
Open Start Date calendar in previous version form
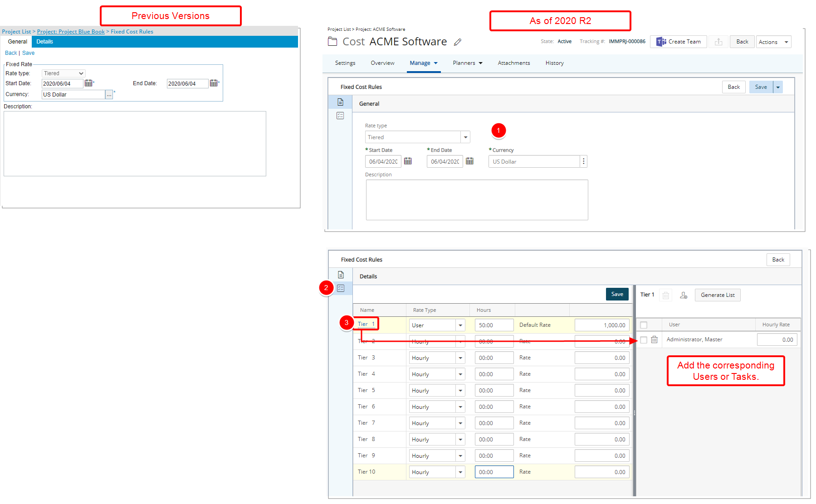pyautogui.click(x=88, y=83)
